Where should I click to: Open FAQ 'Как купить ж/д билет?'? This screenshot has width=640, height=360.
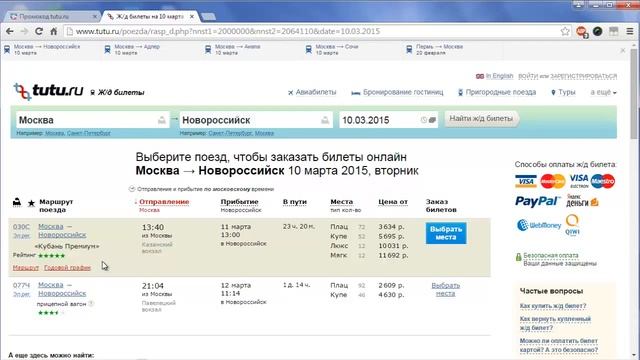tap(553, 306)
